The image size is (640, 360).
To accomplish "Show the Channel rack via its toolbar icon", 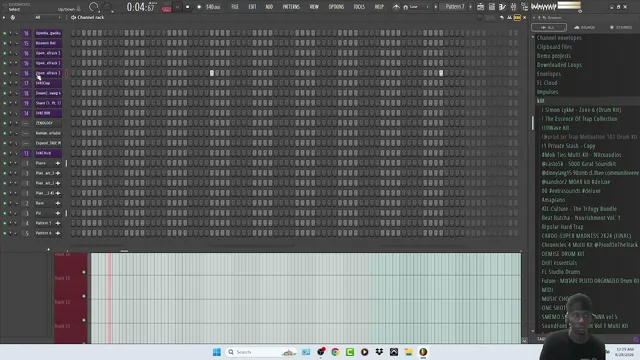I will [x=502, y=7].
